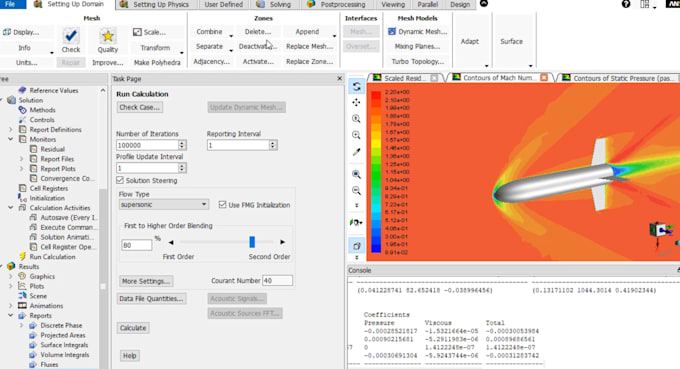680x369 pixels.
Task: Expand the Animations tree node
Action: point(11,306)
